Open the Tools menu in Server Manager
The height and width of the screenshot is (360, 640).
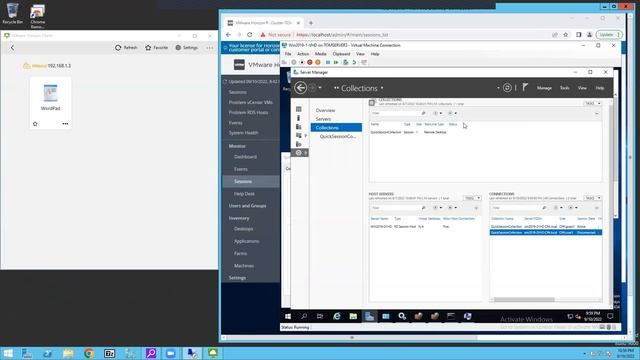pos(564,88)
